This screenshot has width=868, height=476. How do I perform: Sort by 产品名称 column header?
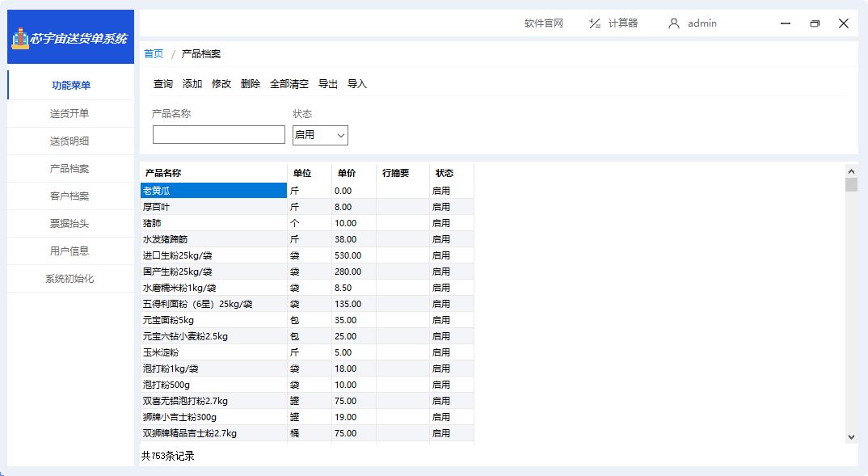(x=213, y=173)
